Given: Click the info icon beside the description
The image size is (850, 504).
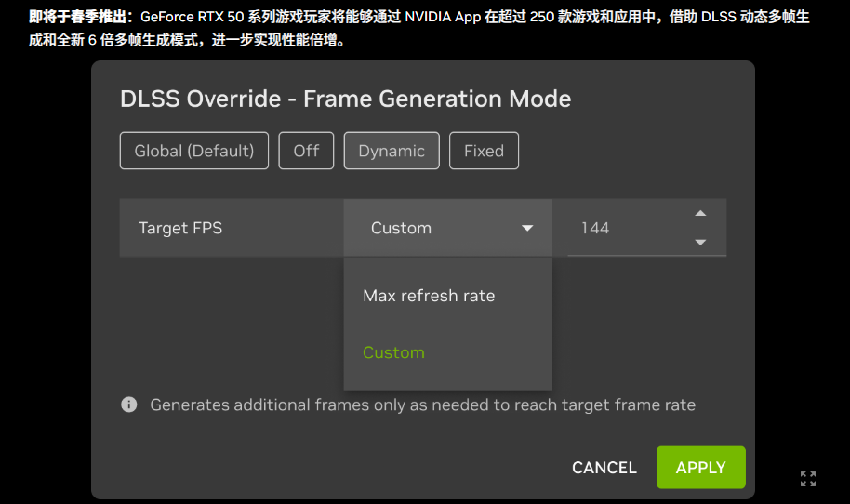Looking at the screenshot, I should (x=129, y=405).
